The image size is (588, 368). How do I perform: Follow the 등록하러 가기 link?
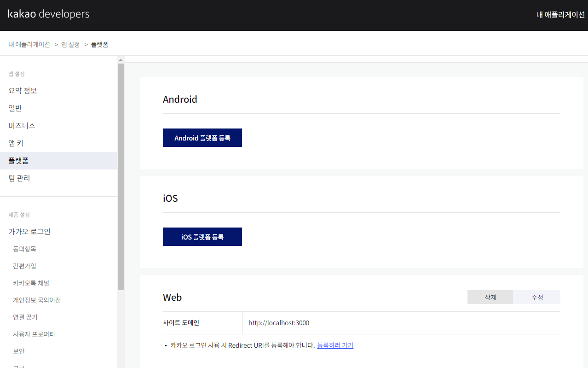[x=335, y=345]
